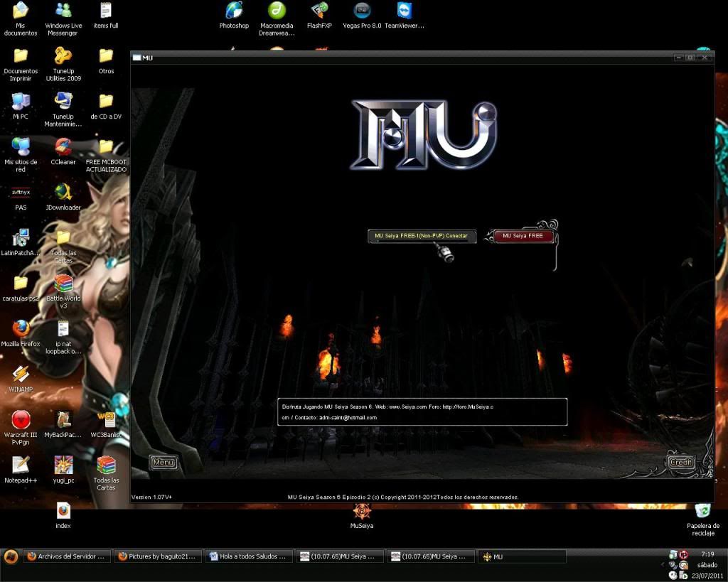728x582 pixels.
Task: Open the caratulas ps2 folder
Action: click(21, 289)
